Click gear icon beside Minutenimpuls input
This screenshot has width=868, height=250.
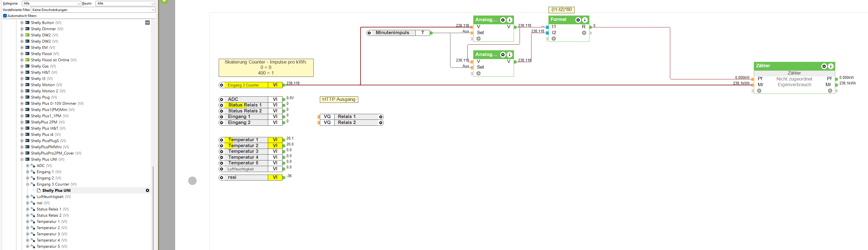(369, 33)
